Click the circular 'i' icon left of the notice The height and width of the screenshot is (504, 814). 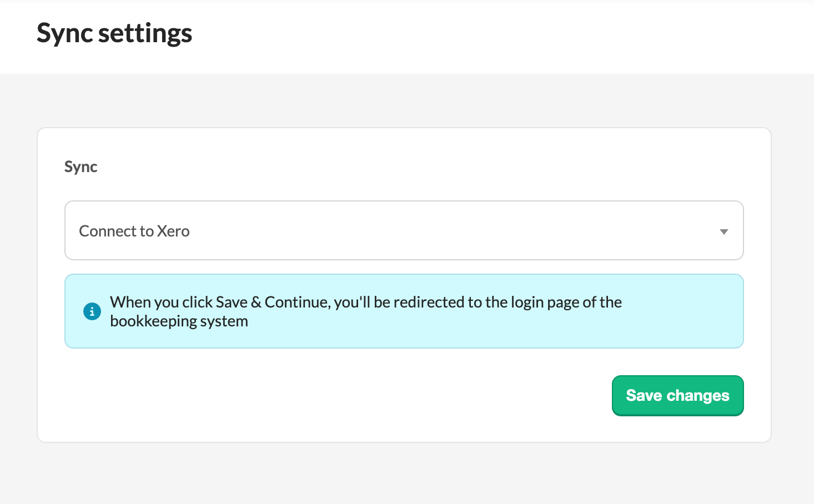(92, 311)
